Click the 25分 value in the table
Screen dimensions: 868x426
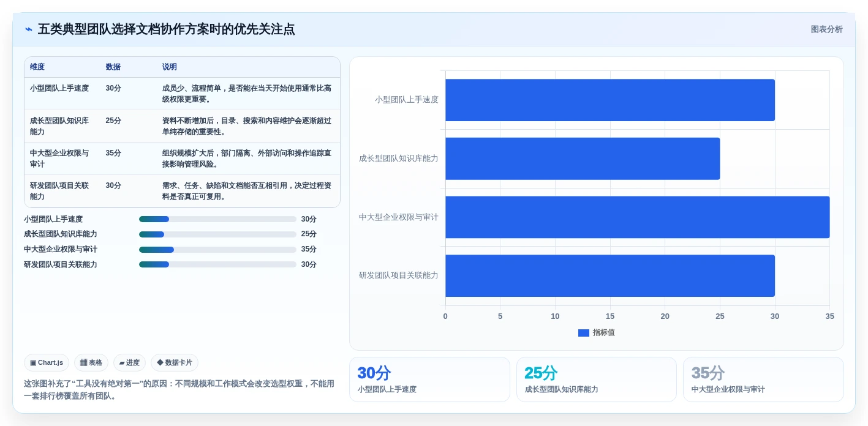(113, 121)
